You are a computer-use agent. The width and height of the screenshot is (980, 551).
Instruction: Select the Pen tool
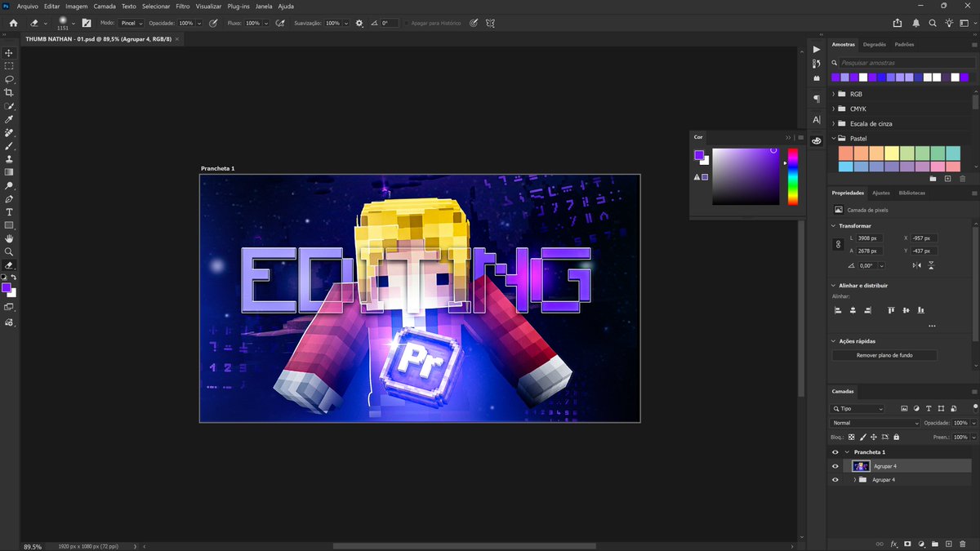click(9, 198)
